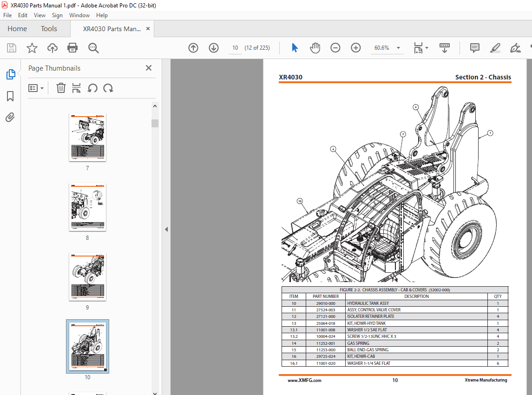Viewport: 532px width, 395px height.
Task: Open the Find text magnifier tool
Action: point(93,48)
